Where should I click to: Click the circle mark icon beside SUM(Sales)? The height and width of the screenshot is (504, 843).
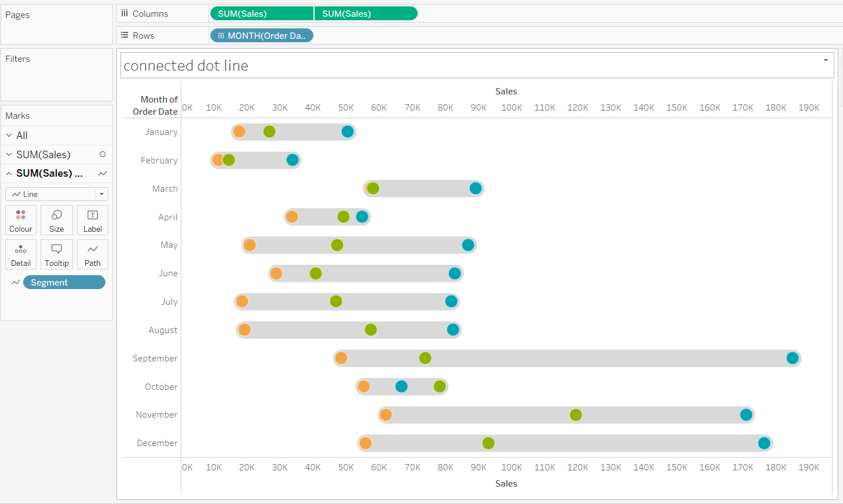point(101,154)
